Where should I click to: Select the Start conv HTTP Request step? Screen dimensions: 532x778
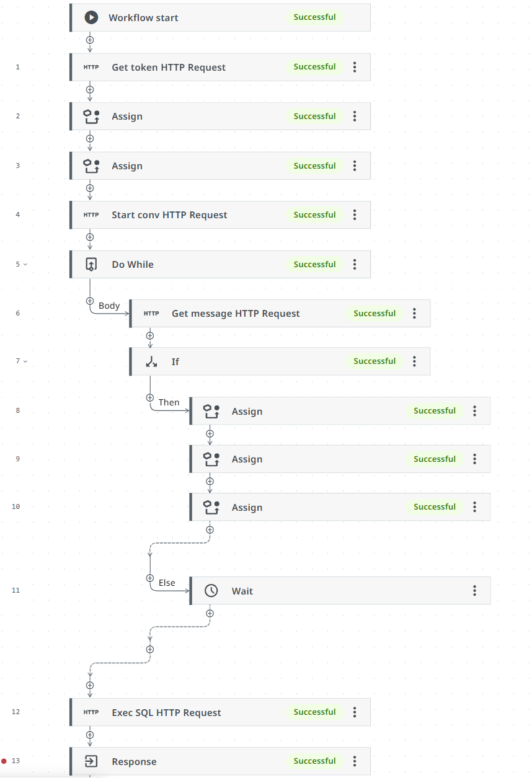tap(169, 215)
